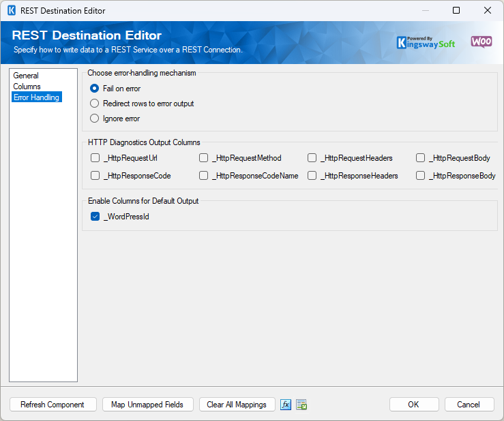Select the Error Handling page
The width and height of the screenshot is (504, 421).
click(x=37, y=97)
